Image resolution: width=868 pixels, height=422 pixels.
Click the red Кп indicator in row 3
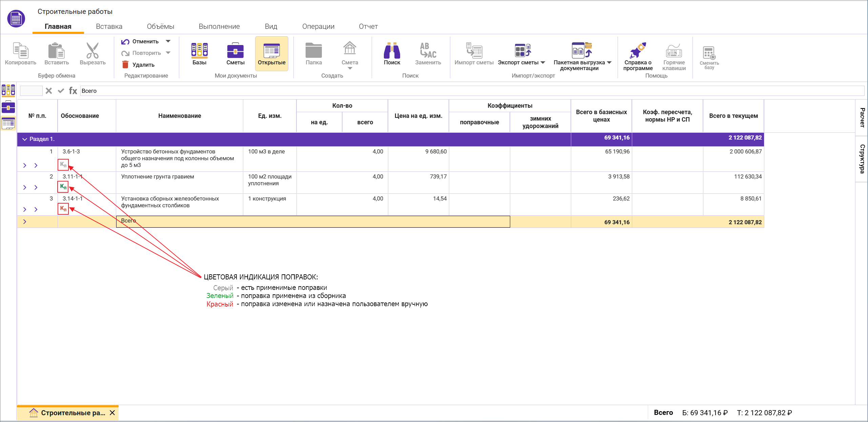pyautogui.click(x=63, y=209)
